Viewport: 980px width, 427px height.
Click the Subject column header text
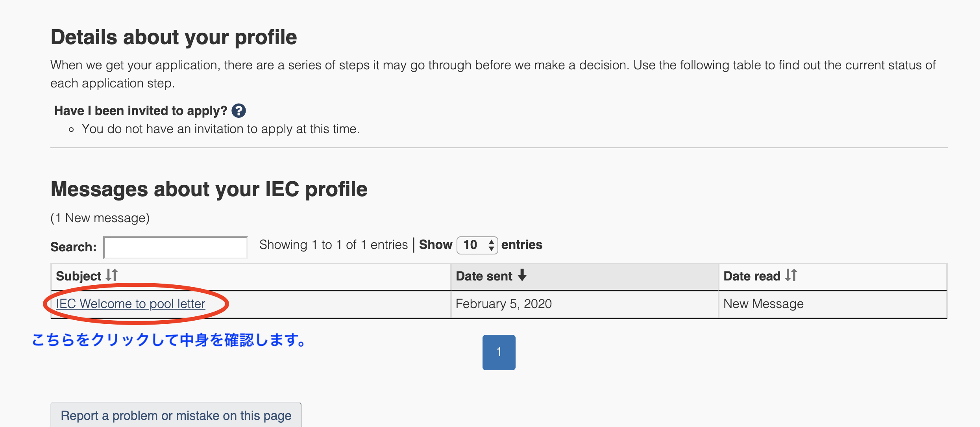pyautogui.click(x=79, y=276)
